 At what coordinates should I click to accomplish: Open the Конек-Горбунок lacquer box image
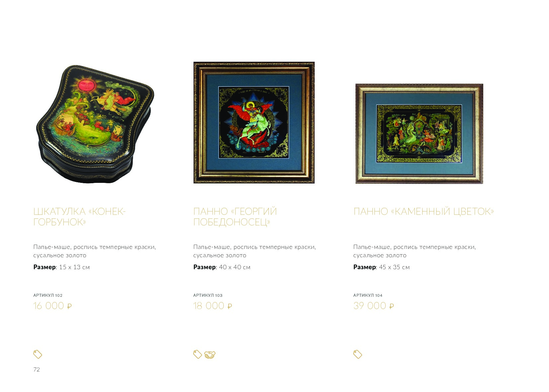(95, 124)
